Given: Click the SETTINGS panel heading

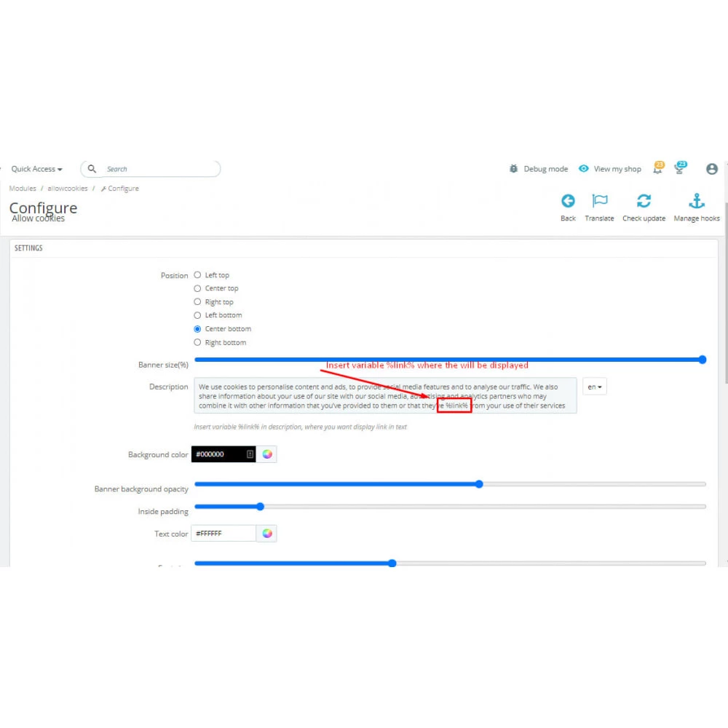Looking at the screenshot, I should (x=28, y=248).
